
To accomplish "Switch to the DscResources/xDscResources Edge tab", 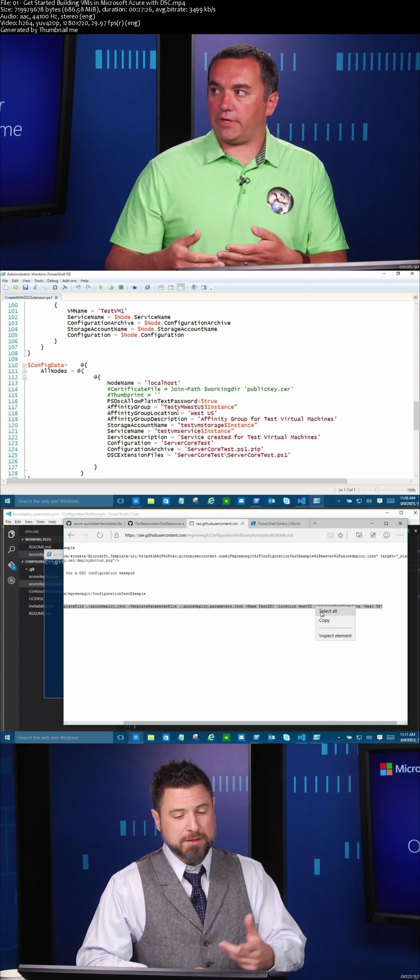I will click(155, 523).
